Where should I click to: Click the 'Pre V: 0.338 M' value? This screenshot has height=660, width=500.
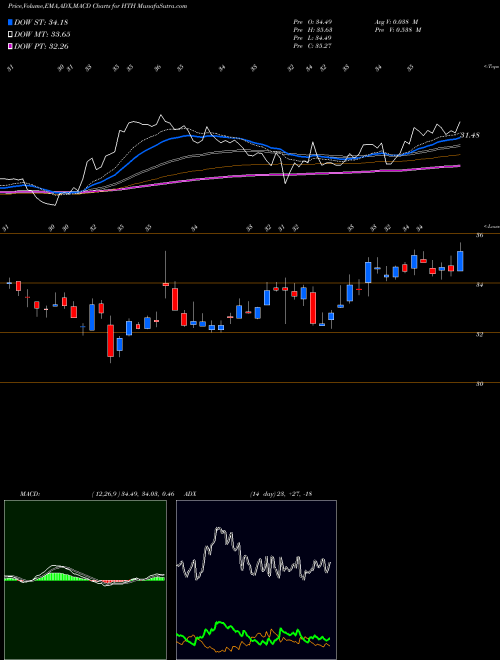point(398,30)
